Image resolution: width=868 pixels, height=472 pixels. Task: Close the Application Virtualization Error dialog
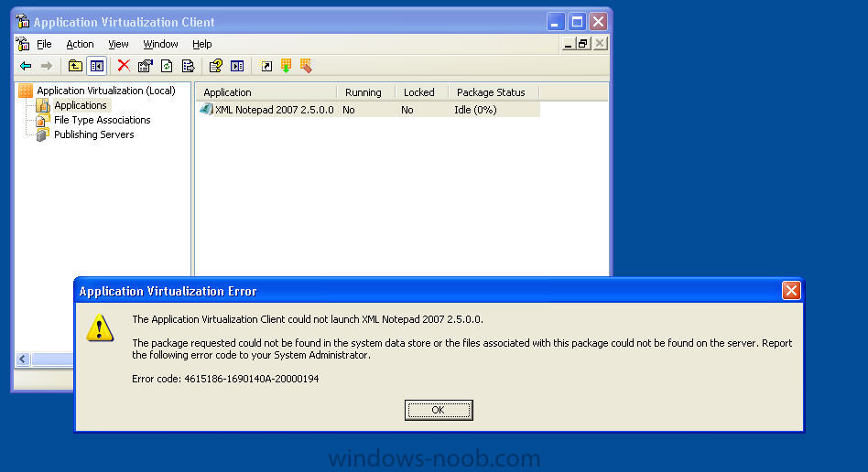point(791,291)
